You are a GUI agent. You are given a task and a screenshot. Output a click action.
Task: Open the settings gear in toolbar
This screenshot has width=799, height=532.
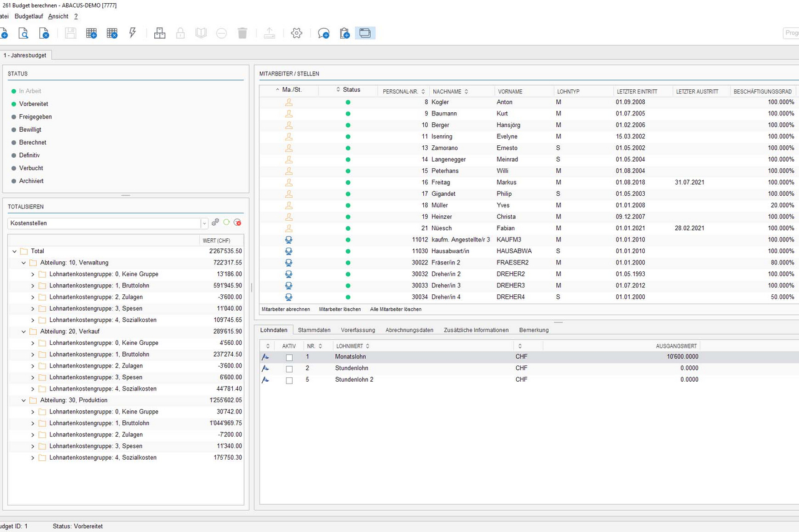297,33
